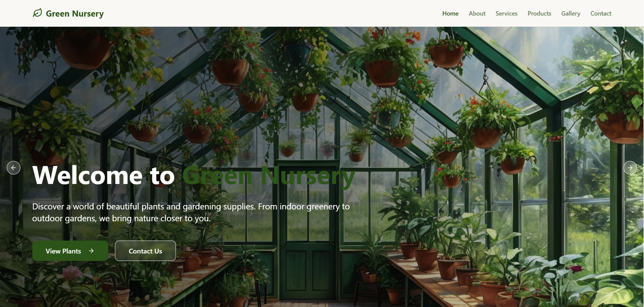Screen dimensions: 644x307
Task: Go to Contact page
Action: pos(601,13)
